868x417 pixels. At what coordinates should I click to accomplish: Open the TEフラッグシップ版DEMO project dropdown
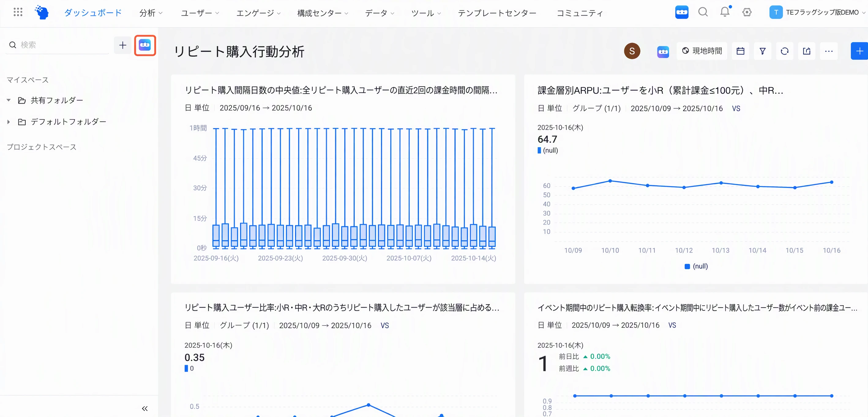tap(817, 13)
